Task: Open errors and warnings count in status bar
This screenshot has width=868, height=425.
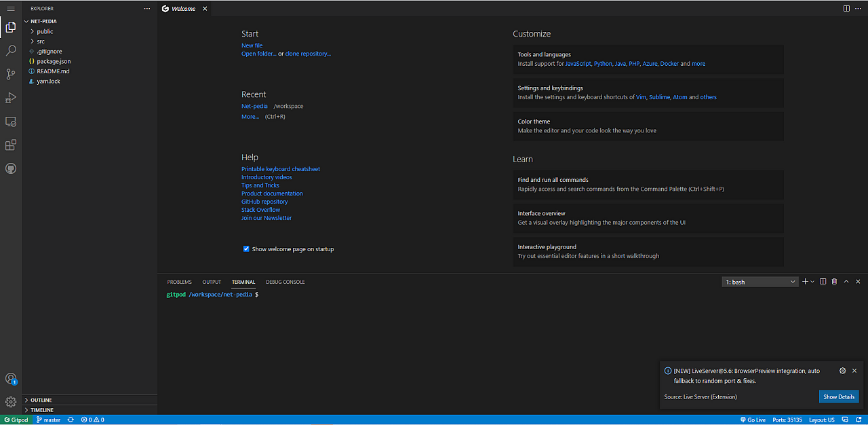Action: click(92, 420)
